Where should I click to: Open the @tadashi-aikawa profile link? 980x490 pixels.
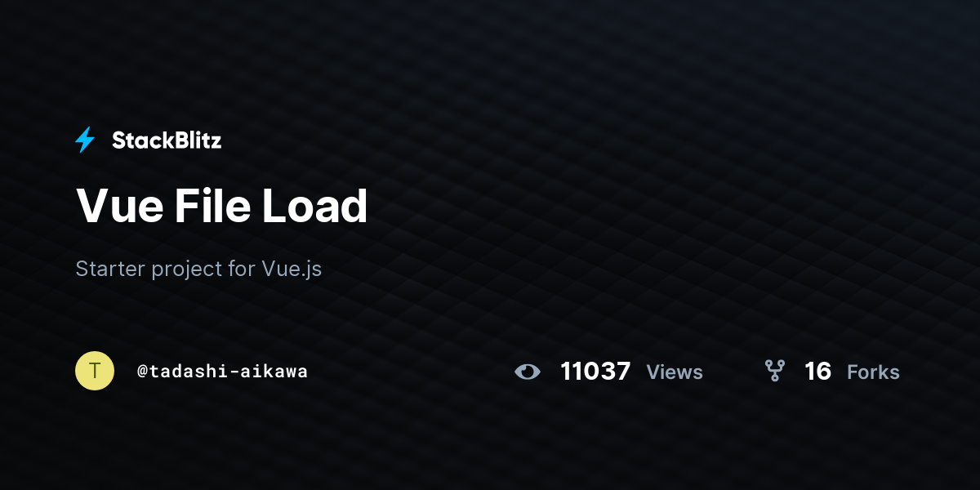pos(222,372)
